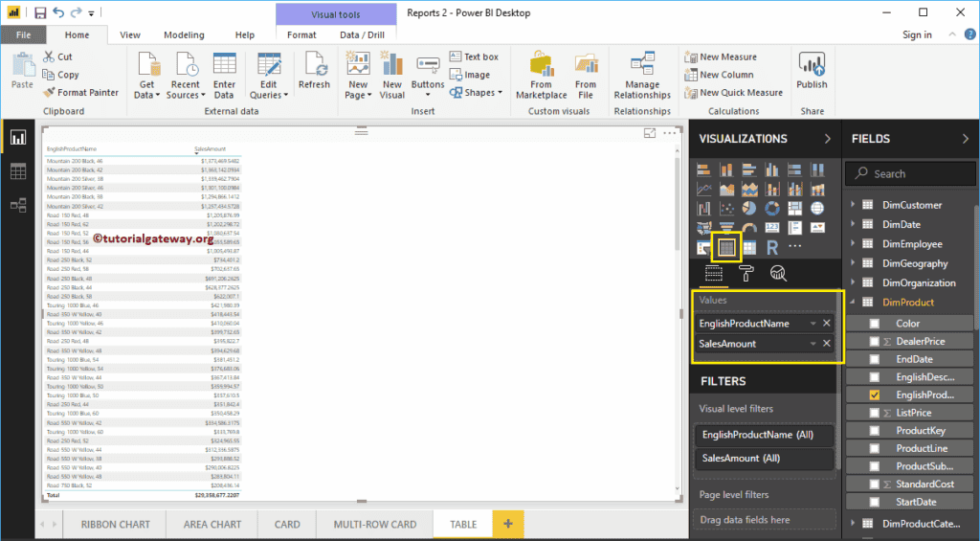Uncheck the EnglishProd... field checkbox
The height and width of the screenshot is (541, 980).
[x=875, y=394]
